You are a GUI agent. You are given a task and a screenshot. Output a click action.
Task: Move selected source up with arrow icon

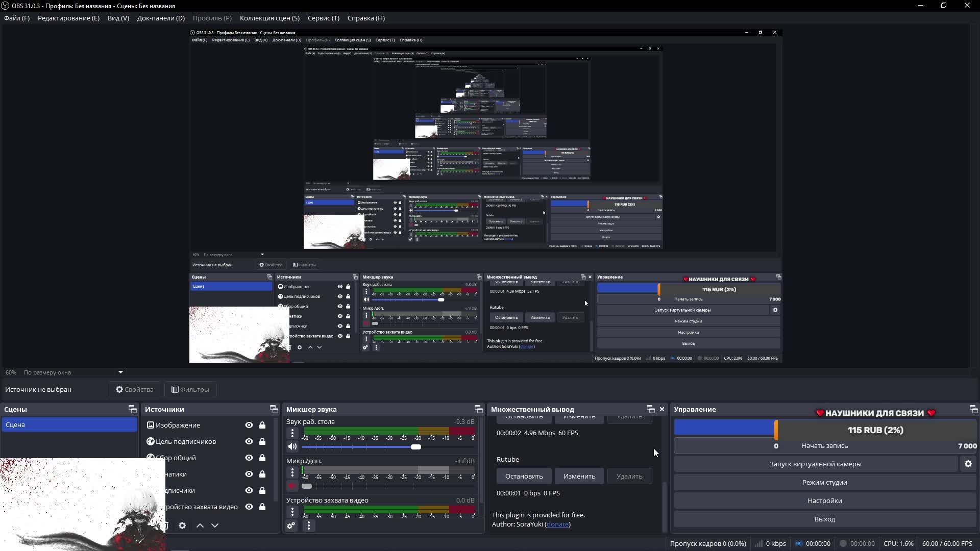coord(200,525)
